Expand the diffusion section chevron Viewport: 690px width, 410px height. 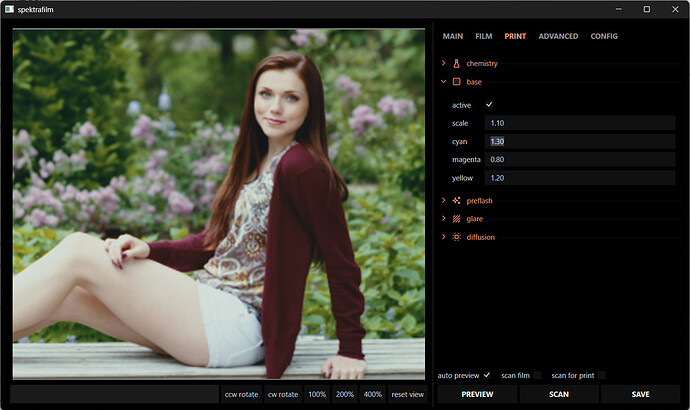pos(444,237)
